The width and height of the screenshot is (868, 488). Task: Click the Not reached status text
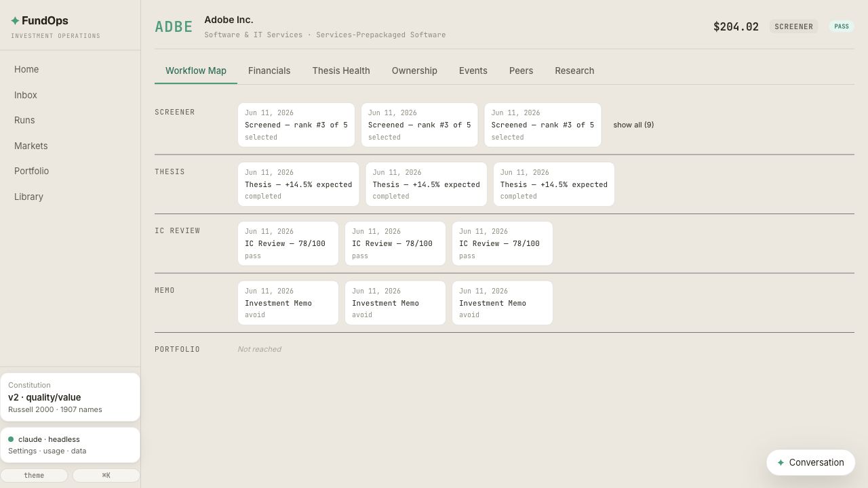click(x=259, y=350)
